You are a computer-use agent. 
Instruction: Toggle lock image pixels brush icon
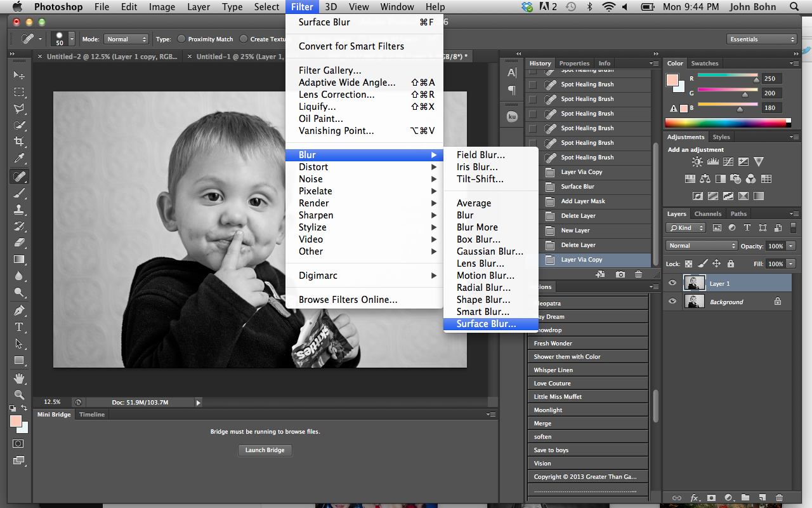click(702, 264)
